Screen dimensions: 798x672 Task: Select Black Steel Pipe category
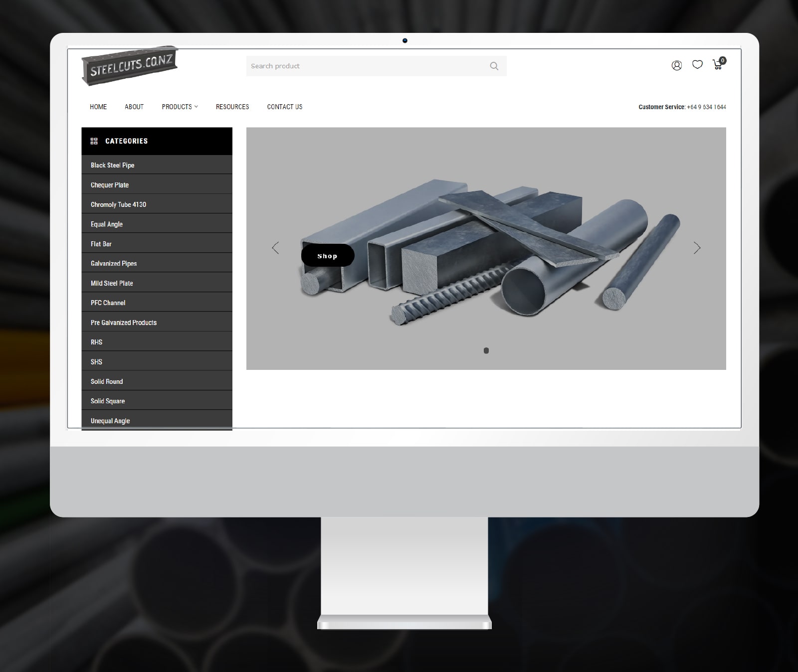[x=113, y=165]
